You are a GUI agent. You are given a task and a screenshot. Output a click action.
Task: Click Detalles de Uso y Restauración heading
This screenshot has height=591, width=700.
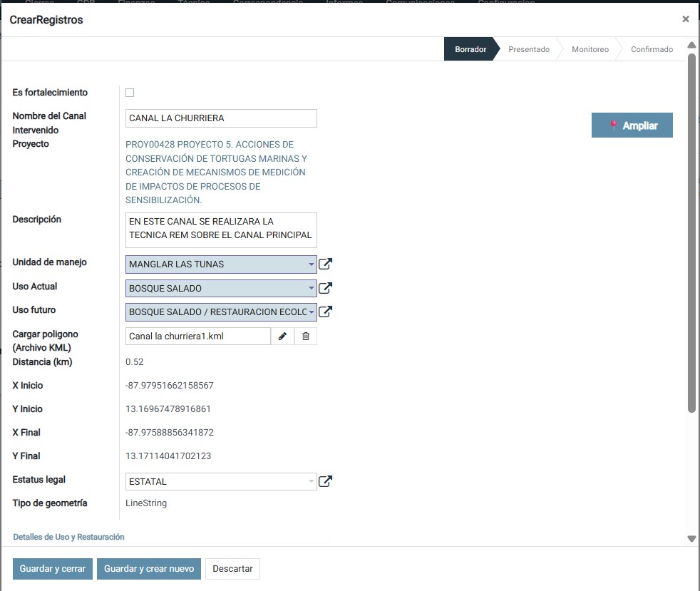(x=68, y=537)
